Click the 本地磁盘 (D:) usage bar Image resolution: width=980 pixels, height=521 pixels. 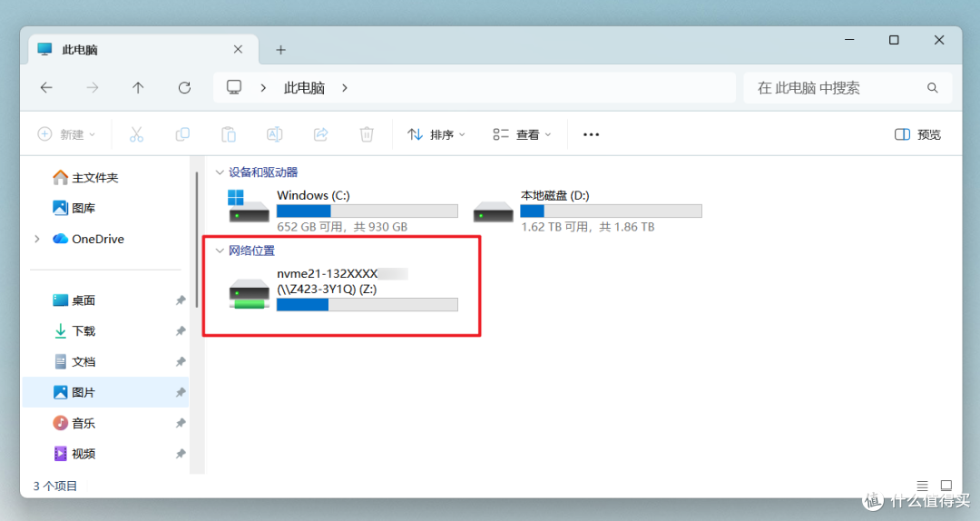612,211
